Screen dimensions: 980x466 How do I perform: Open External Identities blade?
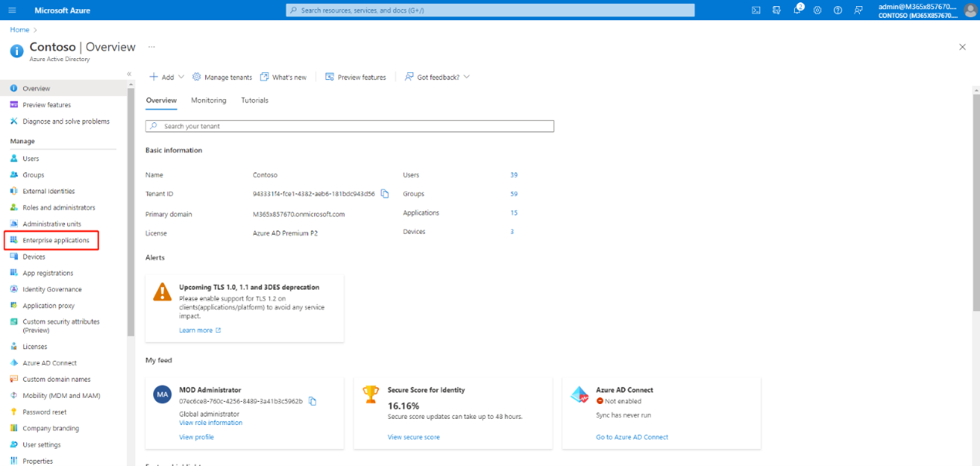(x=49, y=191)
